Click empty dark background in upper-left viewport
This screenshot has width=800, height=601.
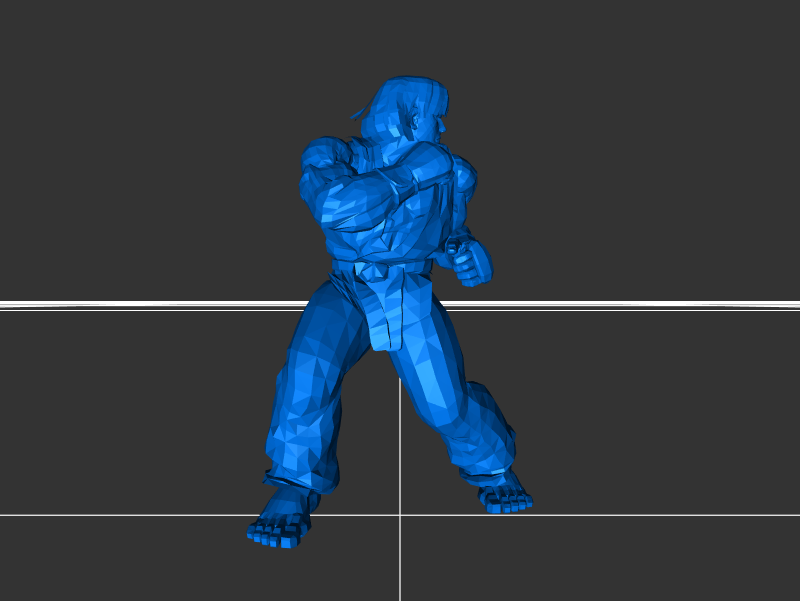[x=120, y=100]
